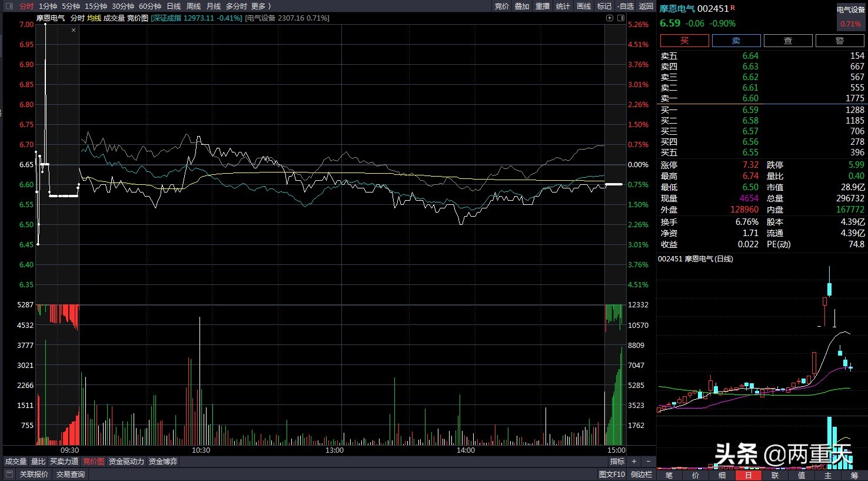The image size is (868, 481).
Task: Click the 电气设备 sector overlay label in chart header
Action: coord(287,18)
